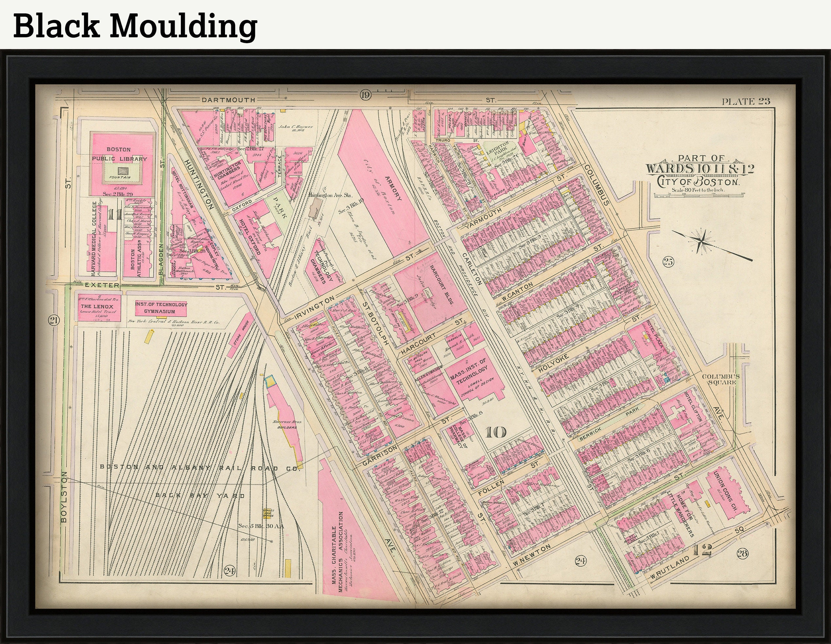Click "BOSTON AND ALBANY RAIL ROAD CO." text
831x644 pixels.
click(200, 468)
